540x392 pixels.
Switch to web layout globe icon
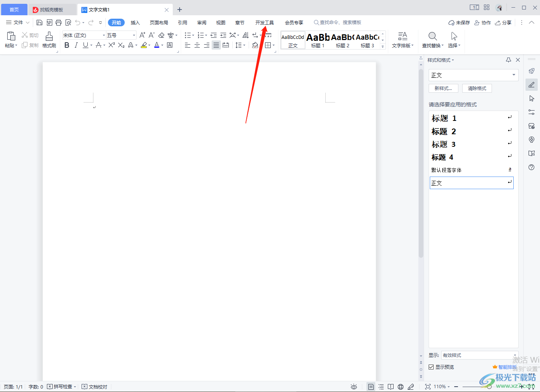point(400,387)
